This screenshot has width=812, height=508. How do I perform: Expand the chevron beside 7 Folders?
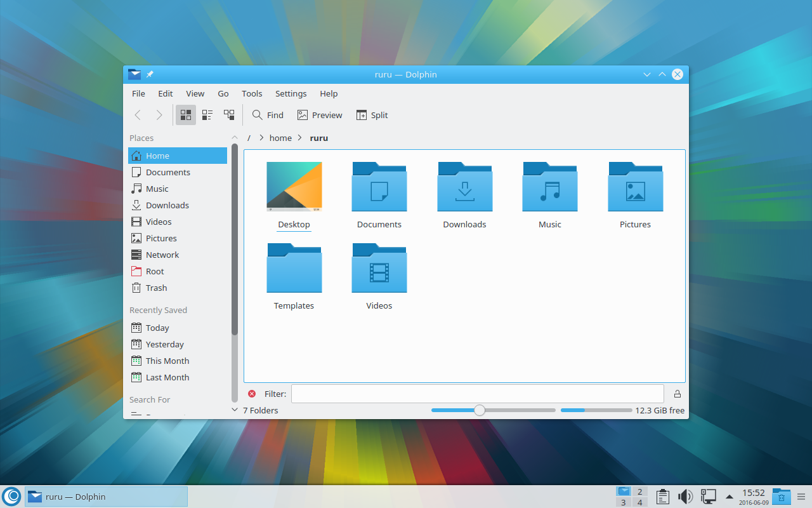tap(235, 410)
